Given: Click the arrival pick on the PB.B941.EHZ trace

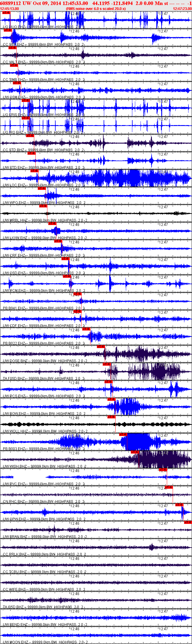Looking at the screenshot, I should 78,294.
